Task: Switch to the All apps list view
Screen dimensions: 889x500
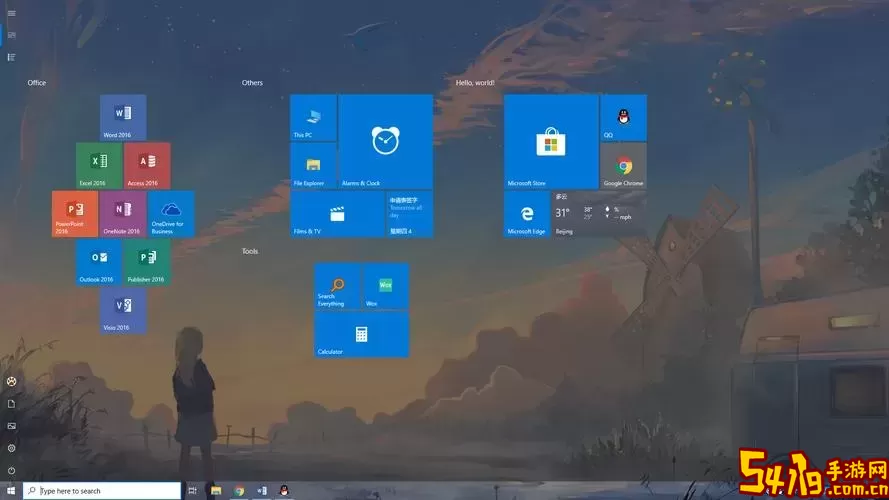Action: pos(11,57)
